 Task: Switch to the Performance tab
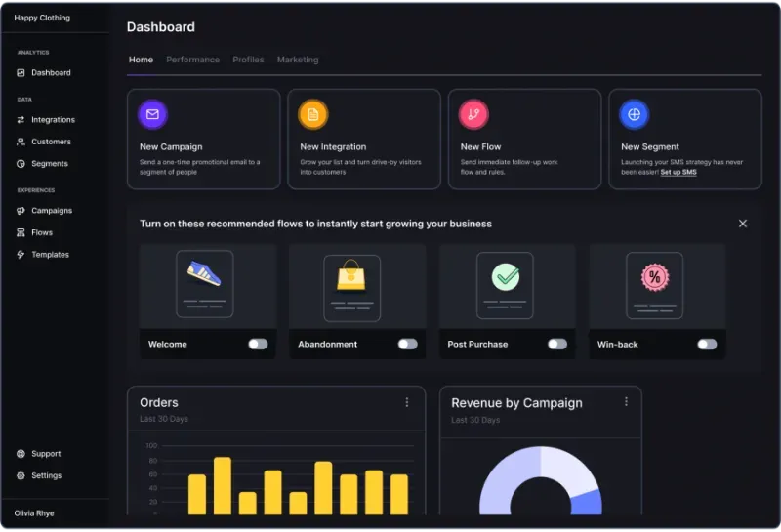click(x=192, y=60)
